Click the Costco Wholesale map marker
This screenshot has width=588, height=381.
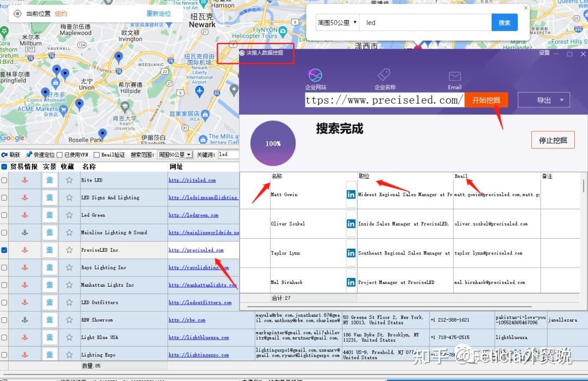[x=56, y=83]
